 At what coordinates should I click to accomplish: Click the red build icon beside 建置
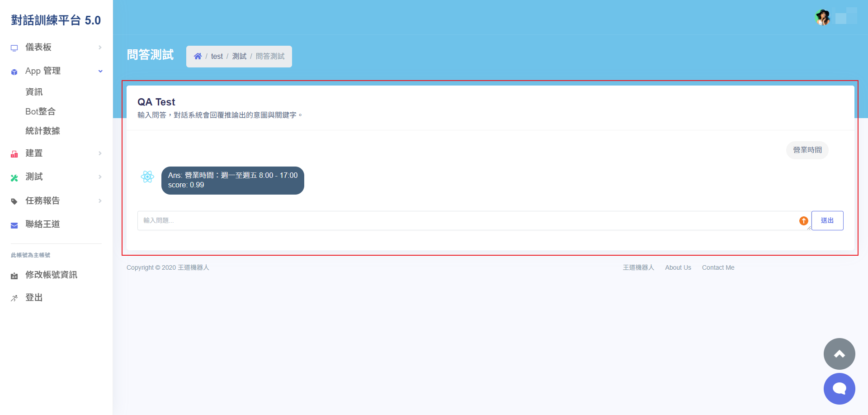tap(14, 154)
